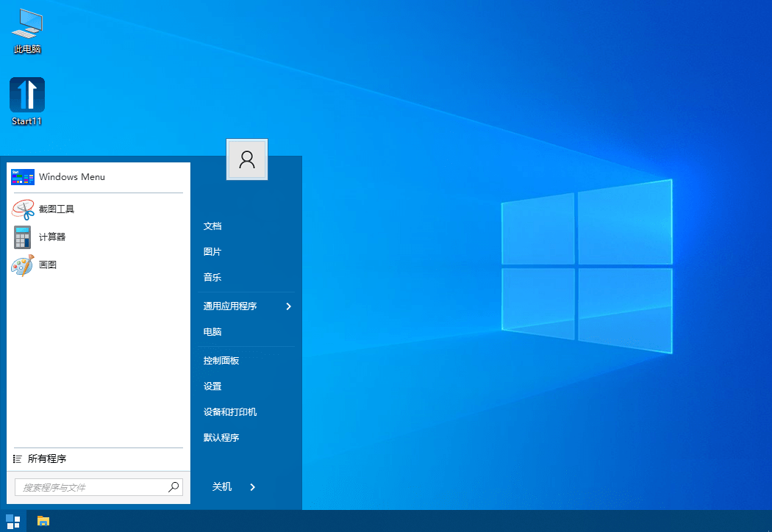
Task: Click the 截图工具 text label
Action: click(57, 209)
